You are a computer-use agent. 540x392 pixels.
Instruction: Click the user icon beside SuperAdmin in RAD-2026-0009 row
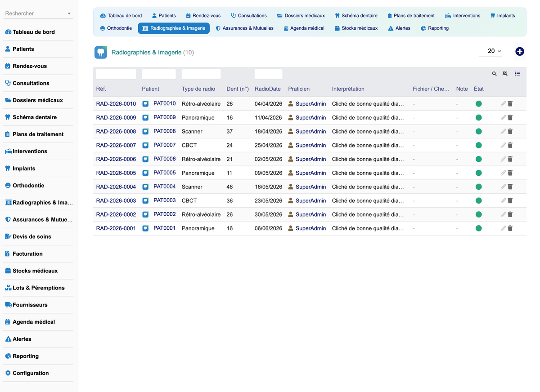(291, 118)
